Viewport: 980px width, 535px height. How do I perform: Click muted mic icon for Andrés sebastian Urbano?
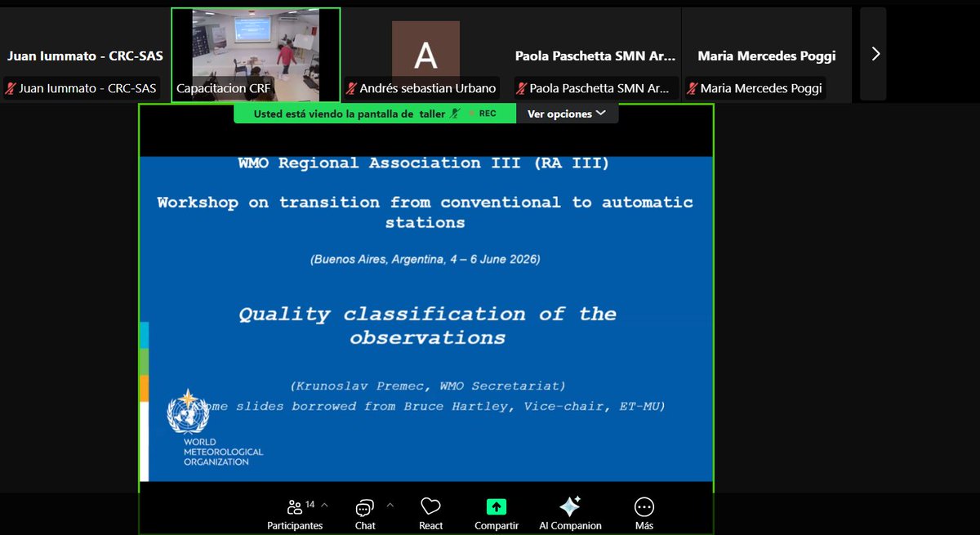click(351, 88)
